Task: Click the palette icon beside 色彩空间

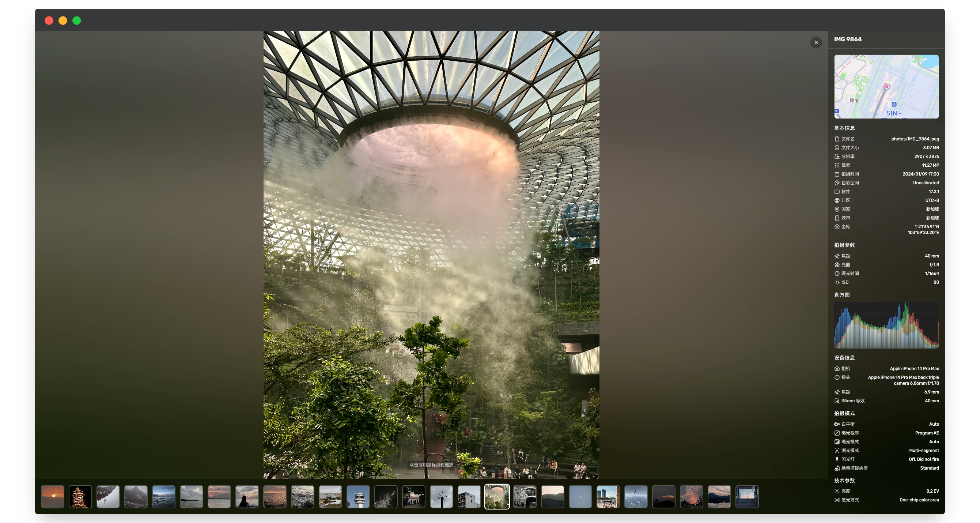Action: coord(837,183)
